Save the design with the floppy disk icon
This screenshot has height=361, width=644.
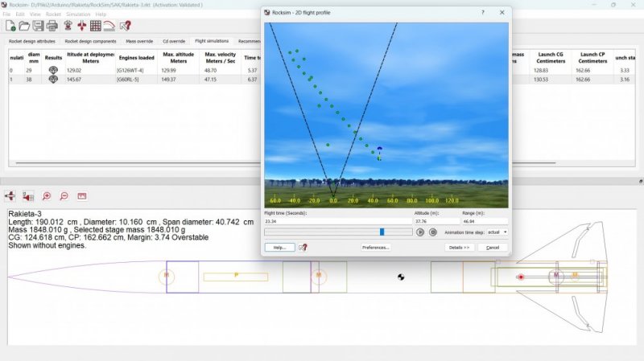(38, 26)
